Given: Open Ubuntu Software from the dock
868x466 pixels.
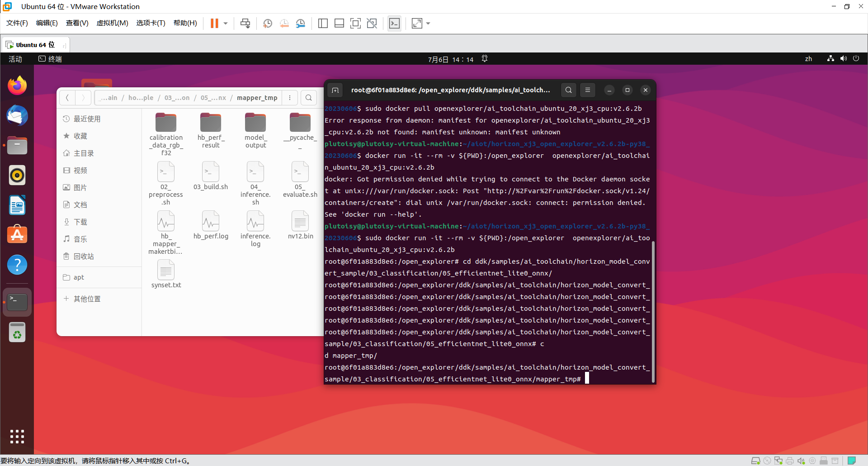Looking at the screenshot, I should tap(17, 235).
